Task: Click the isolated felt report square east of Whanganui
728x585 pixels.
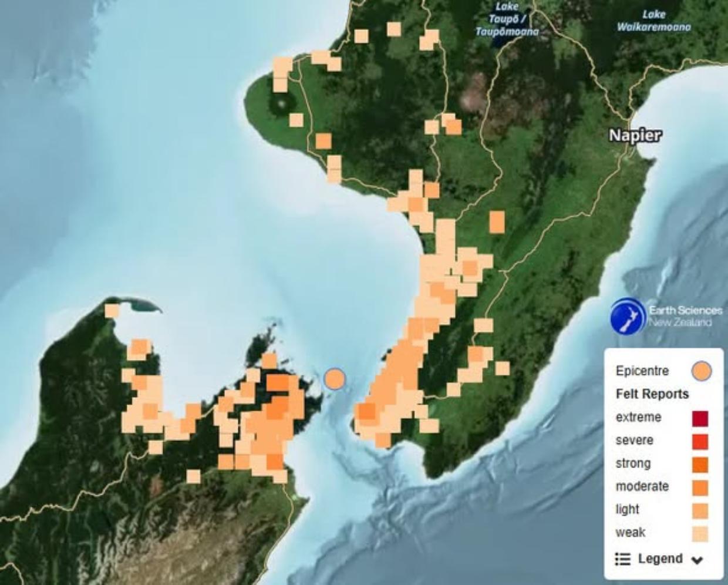Action: [497, 222]
